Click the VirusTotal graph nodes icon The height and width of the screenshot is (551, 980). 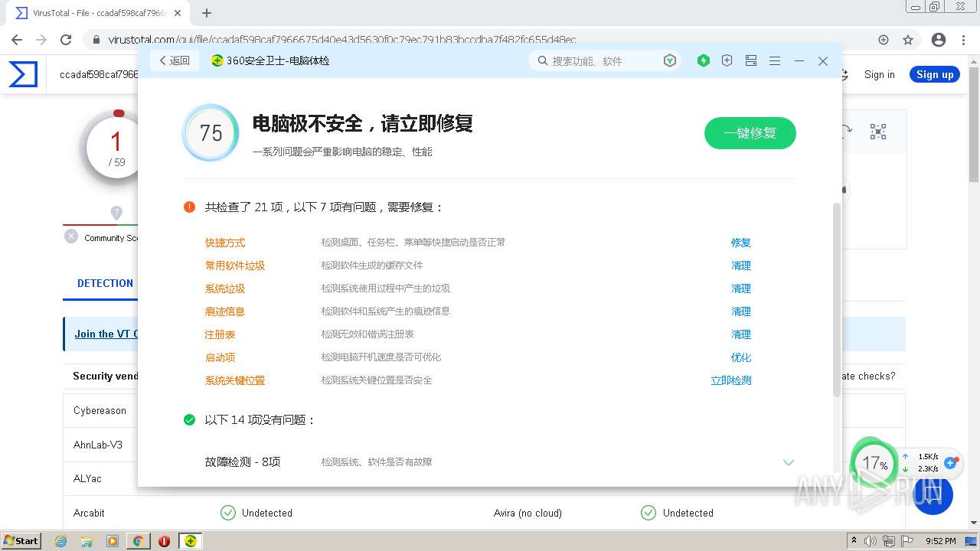click(878, 132)
